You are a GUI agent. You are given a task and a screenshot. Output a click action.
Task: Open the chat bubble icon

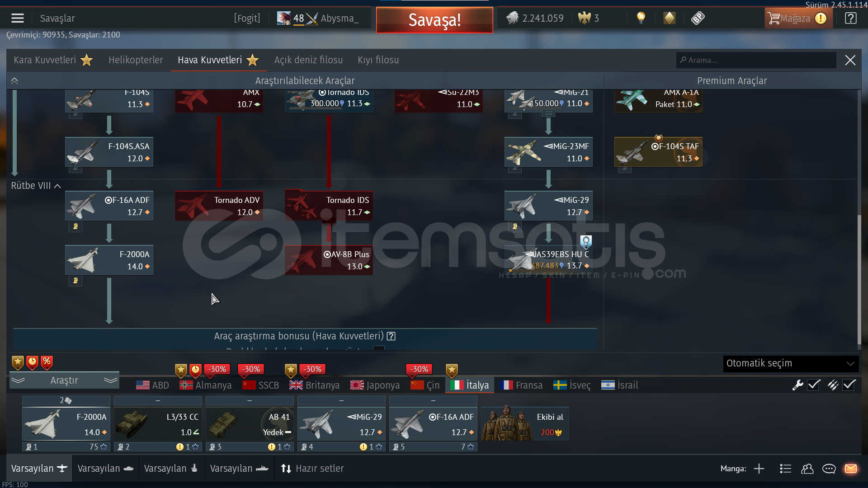(829, 469)
